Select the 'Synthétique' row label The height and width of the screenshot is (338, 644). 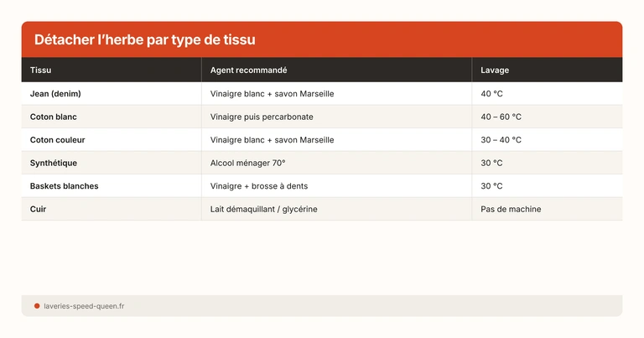pyautogui.click(x=54, y=163)
